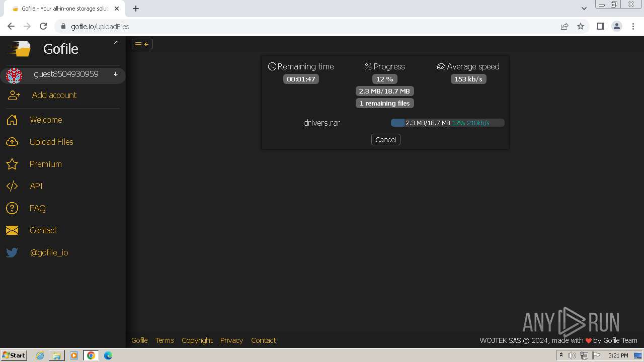Expand the guest8504930959 account dropdown arrow
The height and width of the screenshot is (362, 644).
(116, 74)
